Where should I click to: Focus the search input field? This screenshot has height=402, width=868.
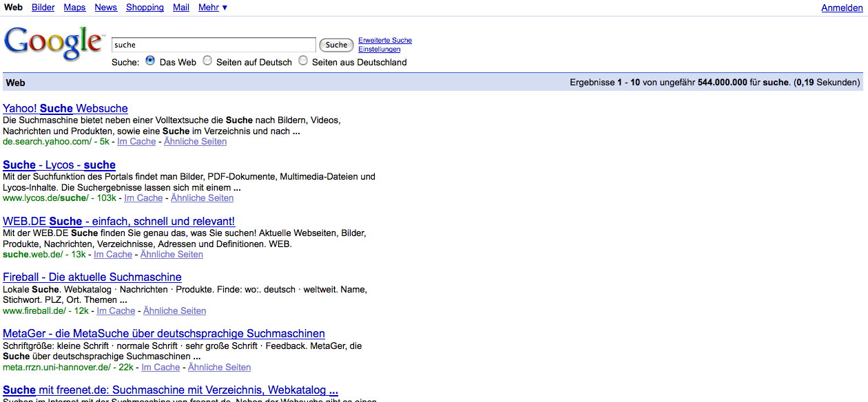[x=214, y=45]
